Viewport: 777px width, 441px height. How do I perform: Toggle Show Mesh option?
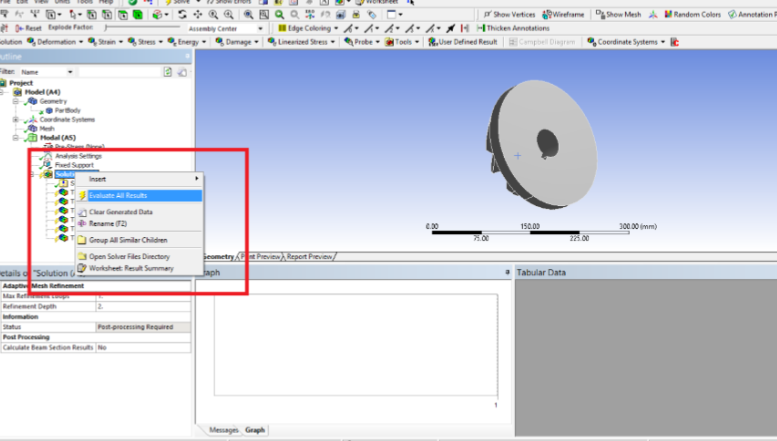click(624, 15)
